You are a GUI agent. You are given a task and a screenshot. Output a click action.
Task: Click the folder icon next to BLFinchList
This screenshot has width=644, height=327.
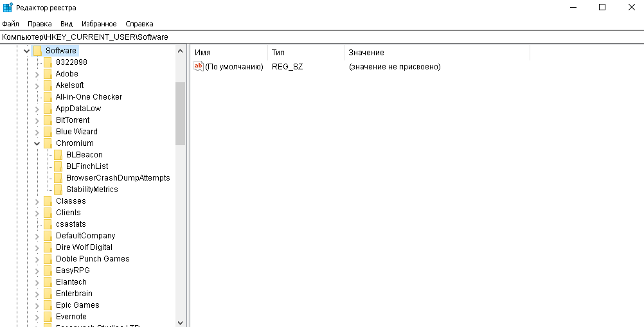pos(58,166)
